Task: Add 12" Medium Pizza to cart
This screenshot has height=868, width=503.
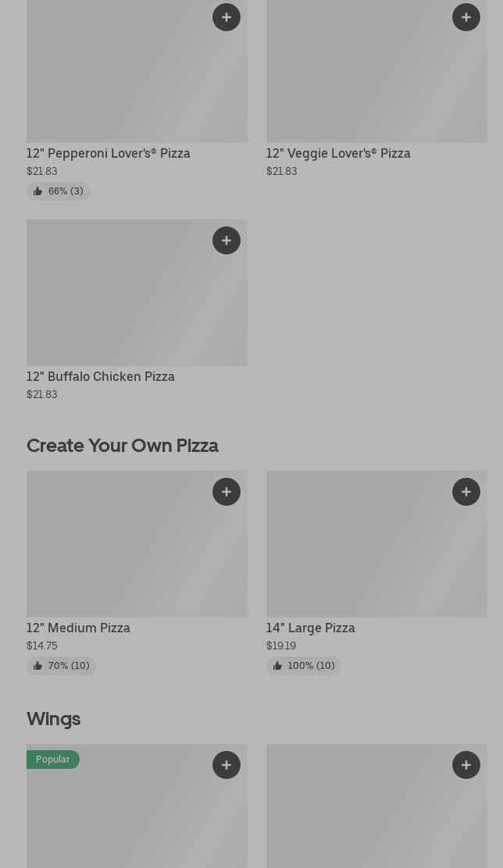Action: 227,492
